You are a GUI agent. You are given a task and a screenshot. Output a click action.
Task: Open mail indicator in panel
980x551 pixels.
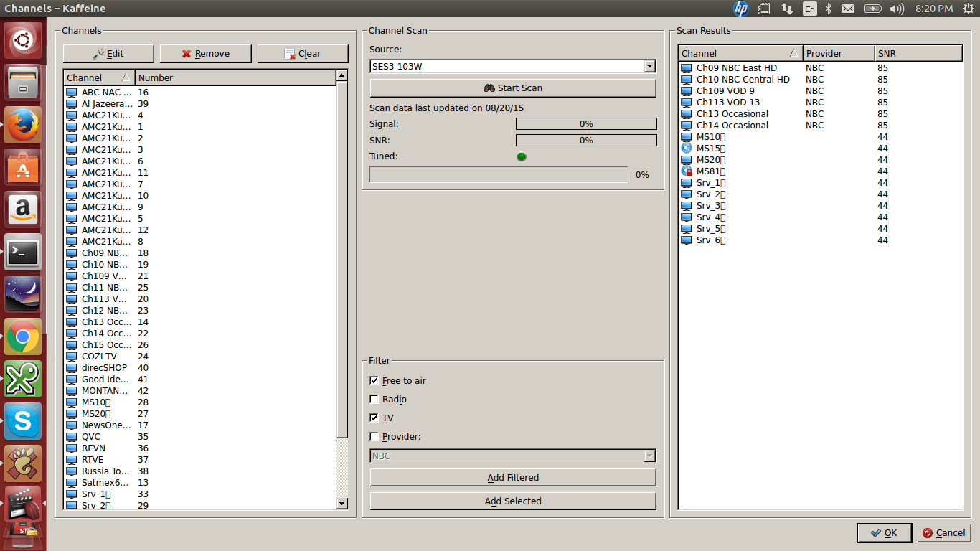848,9
